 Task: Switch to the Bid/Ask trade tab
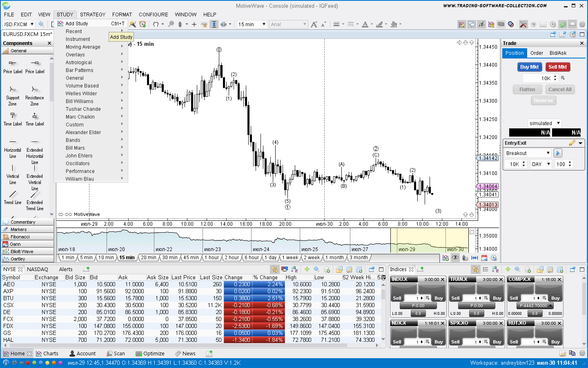click(x=558, y=53)
